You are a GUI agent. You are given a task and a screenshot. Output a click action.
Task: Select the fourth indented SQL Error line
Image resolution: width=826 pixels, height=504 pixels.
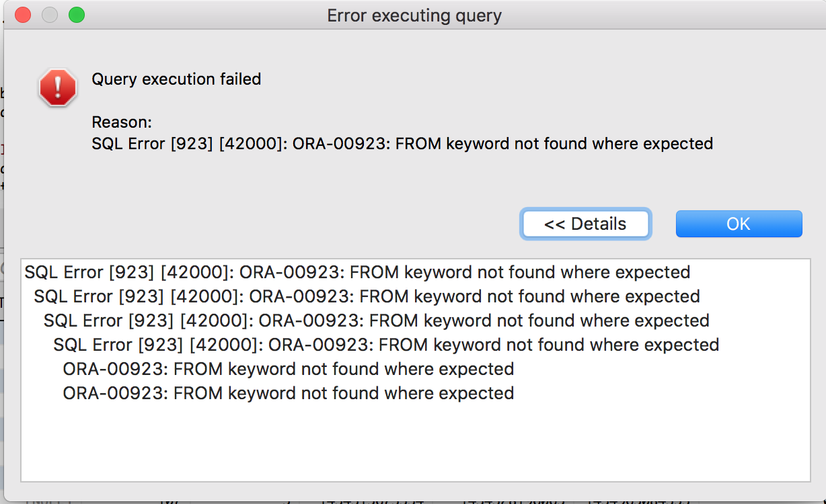[386, 345]
